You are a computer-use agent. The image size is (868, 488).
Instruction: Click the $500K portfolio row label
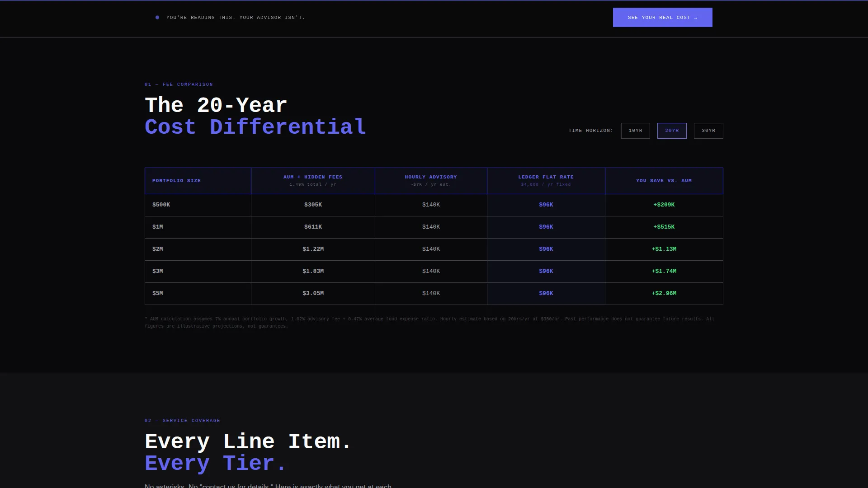161,205
